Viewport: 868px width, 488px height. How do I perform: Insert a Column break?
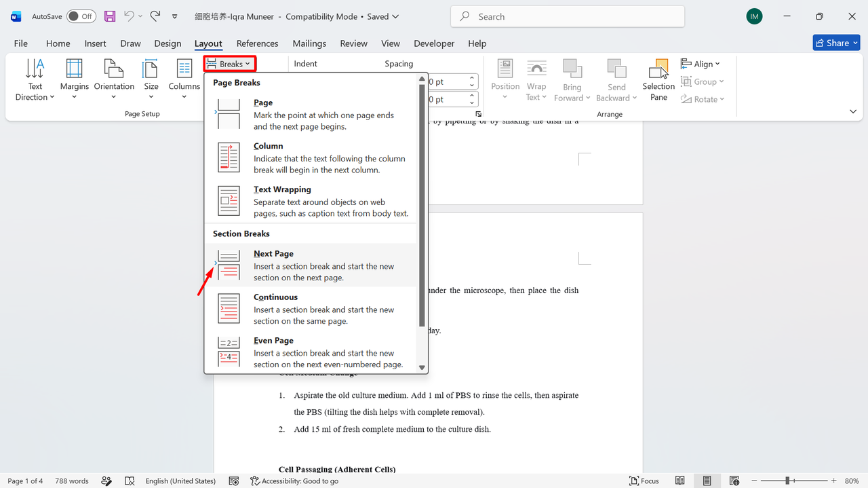[x=311, y=157]
